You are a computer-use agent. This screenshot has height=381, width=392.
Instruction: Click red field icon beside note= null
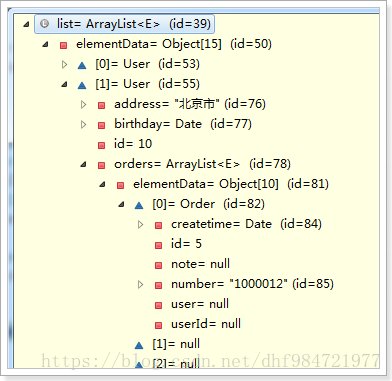pos(159,265)
